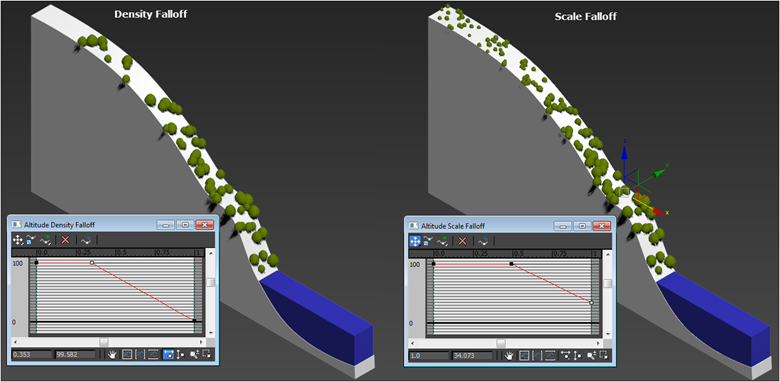Choose Insert Point tool in Density Falloff window
Screen dimensions: 780x382
(x=46, y=240)
